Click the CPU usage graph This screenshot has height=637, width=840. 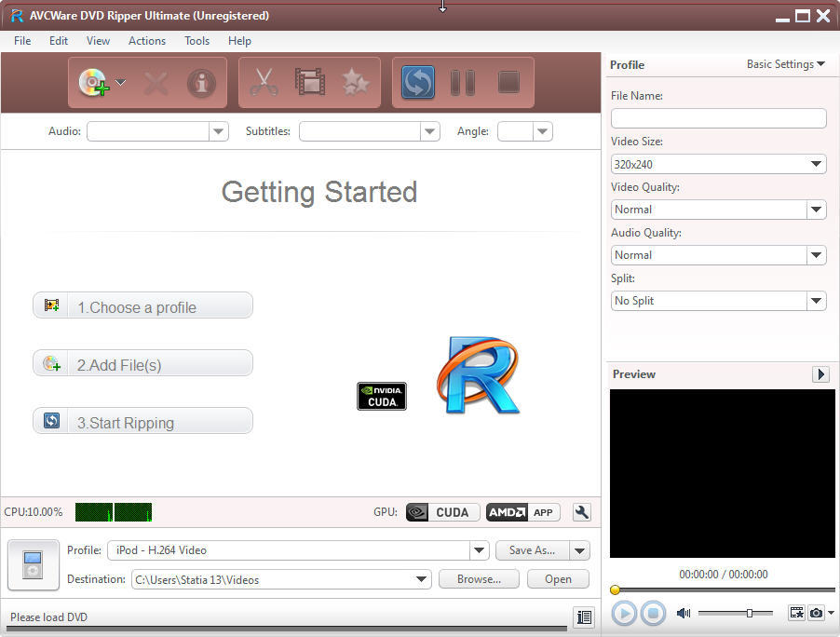point(114,512)
